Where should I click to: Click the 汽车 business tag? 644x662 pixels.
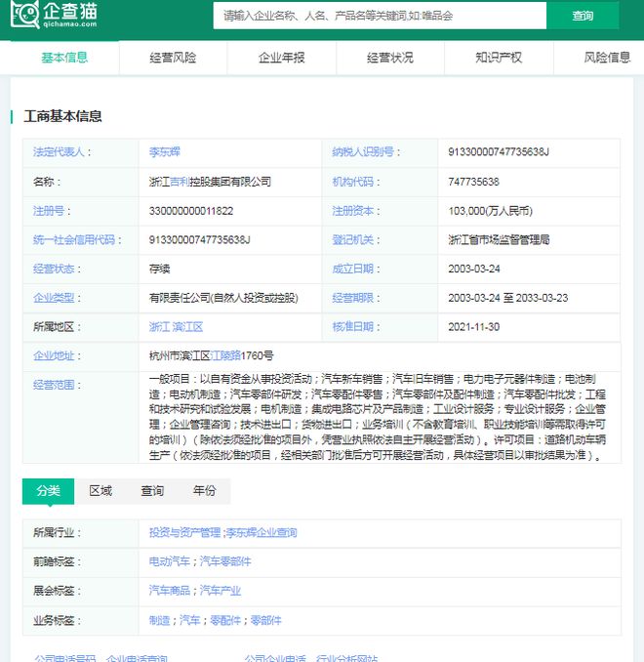(x=189, y=621)
